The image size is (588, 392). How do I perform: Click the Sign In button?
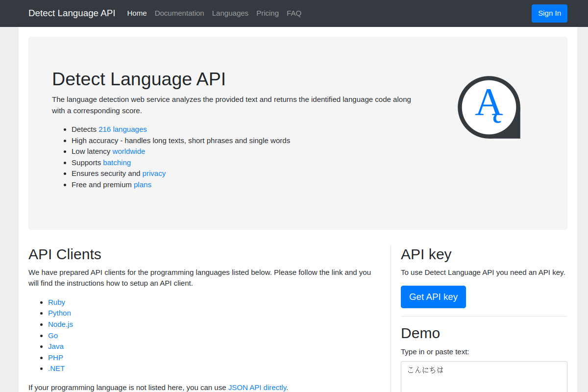pyautogui.click(x=549, y=13)
